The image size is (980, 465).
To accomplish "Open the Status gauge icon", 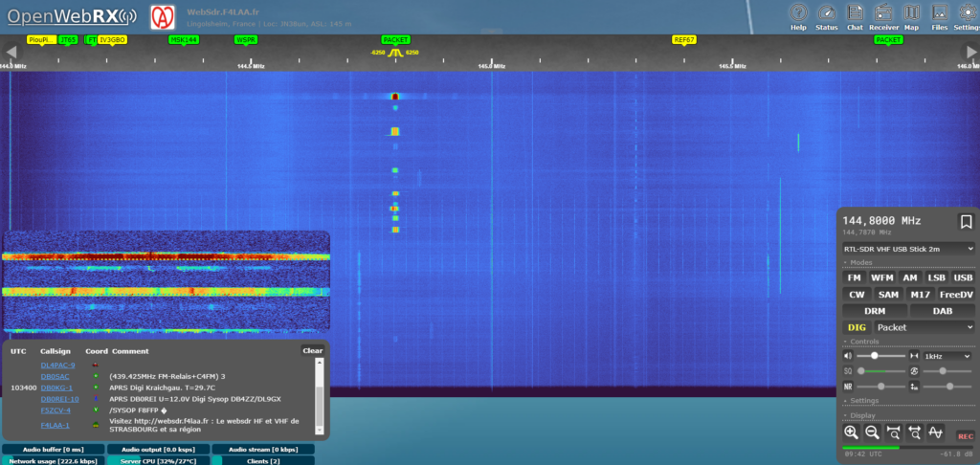I will [827, 15].
